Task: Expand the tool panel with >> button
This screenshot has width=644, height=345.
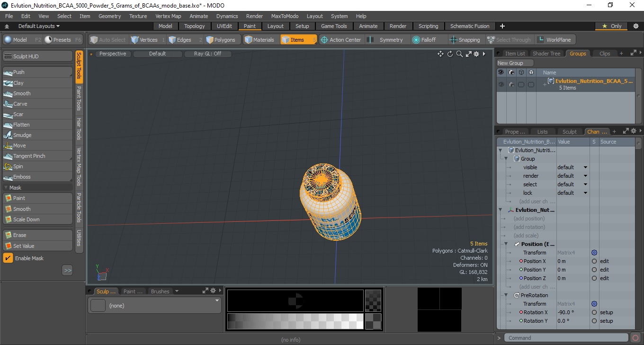Action: pos(67,271)
